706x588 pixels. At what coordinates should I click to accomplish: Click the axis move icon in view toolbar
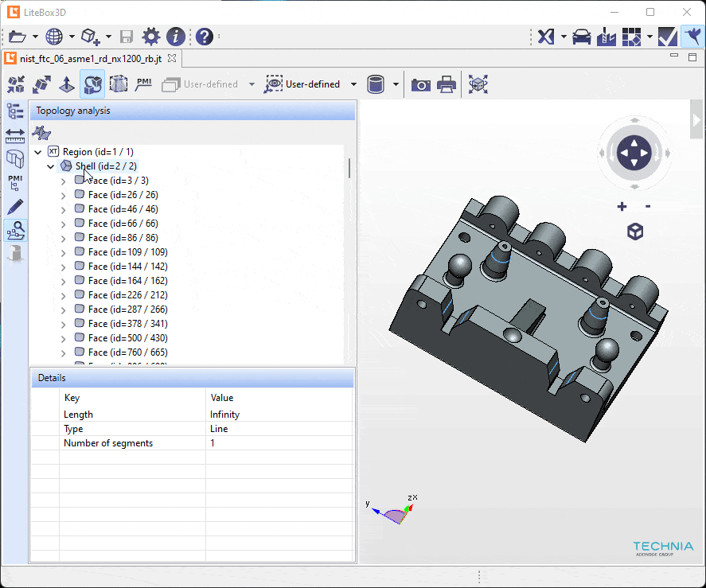(x=67, y=84)
